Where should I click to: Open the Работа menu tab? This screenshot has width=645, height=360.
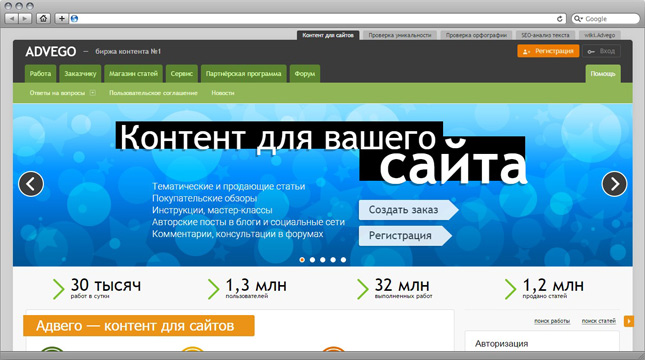40,74
